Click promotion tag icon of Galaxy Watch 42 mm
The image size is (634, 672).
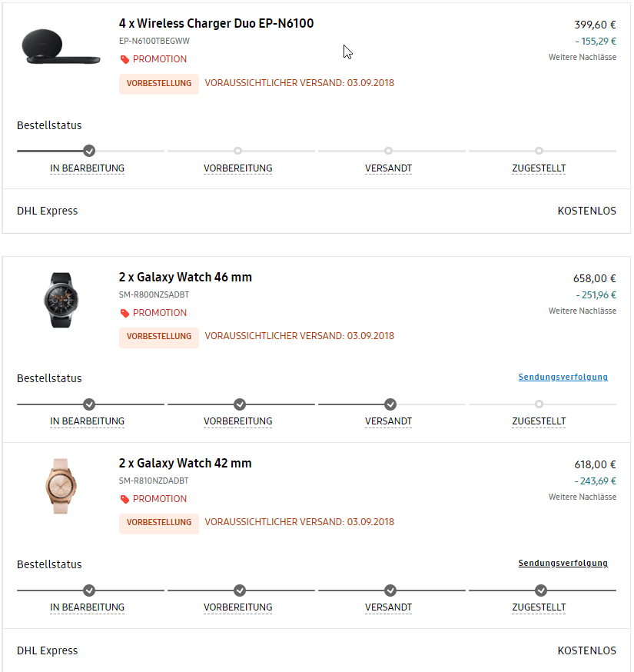coord(124,499)
